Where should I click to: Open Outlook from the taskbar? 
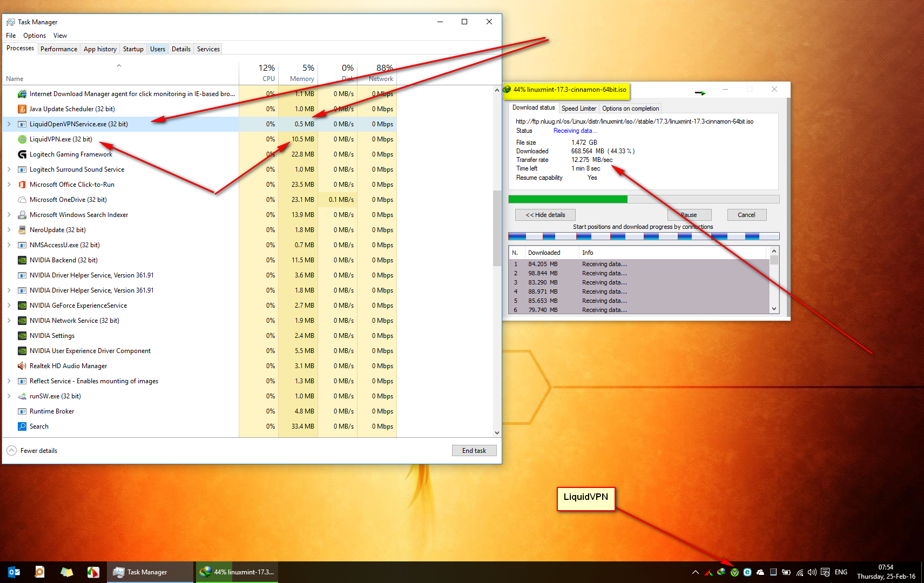(14, 572)
